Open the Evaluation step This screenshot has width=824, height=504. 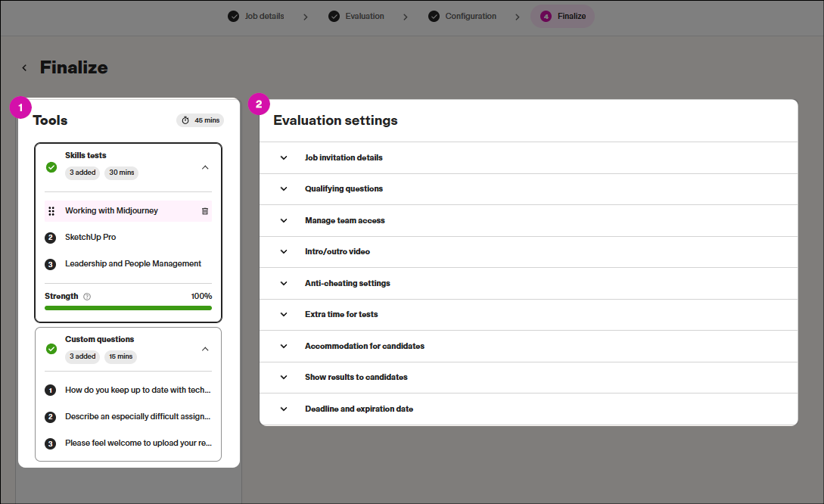coord(356,16)
